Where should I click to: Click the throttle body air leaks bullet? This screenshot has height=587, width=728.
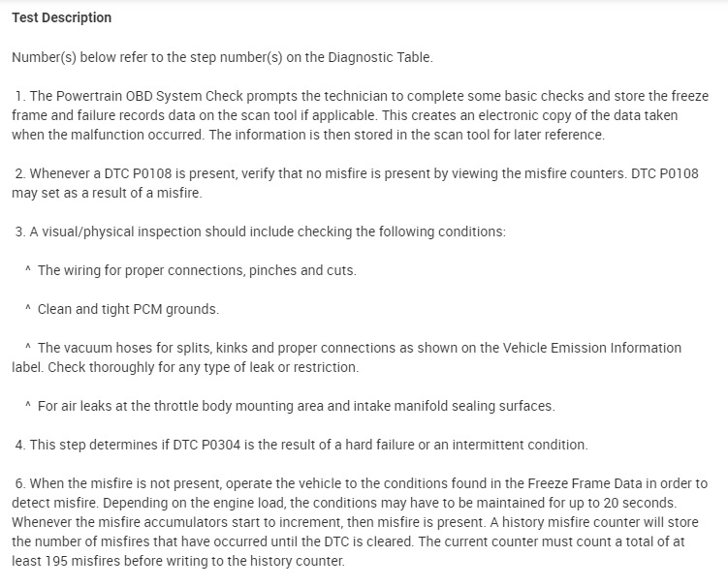tap(296, 406)
